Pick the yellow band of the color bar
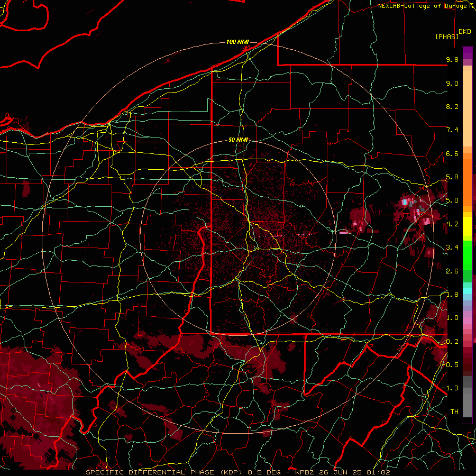 [467, 226]
